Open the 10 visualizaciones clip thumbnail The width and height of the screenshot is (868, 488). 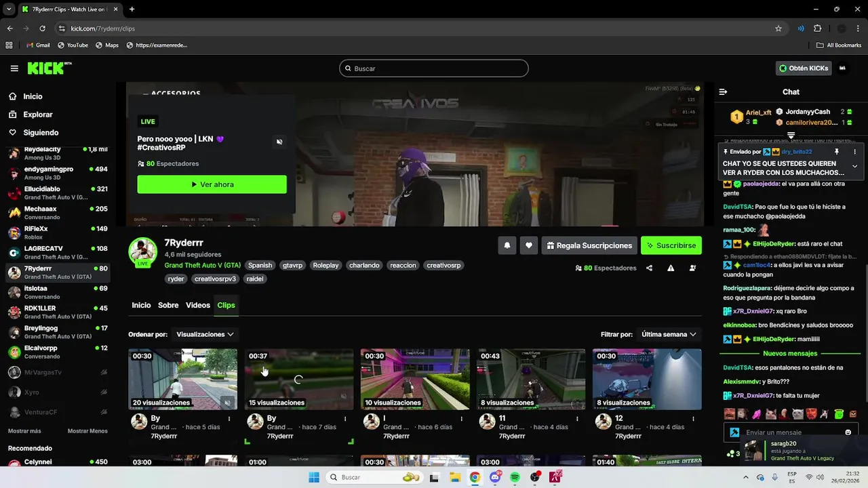(415, 379)
